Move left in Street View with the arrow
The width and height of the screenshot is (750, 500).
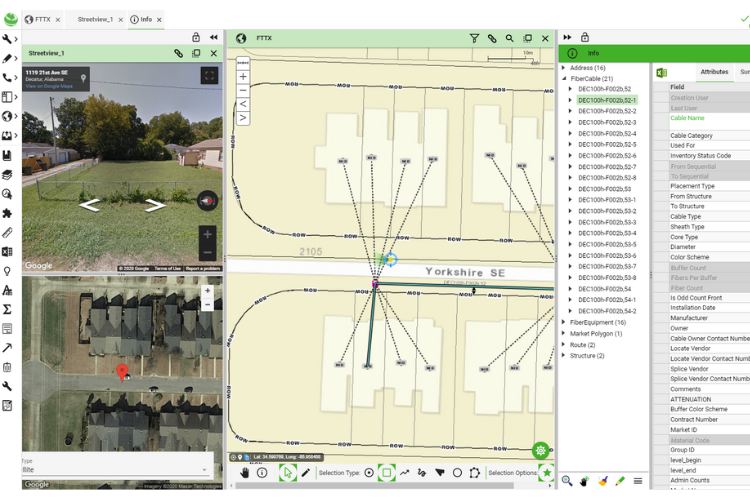click(x=89, y=205)
